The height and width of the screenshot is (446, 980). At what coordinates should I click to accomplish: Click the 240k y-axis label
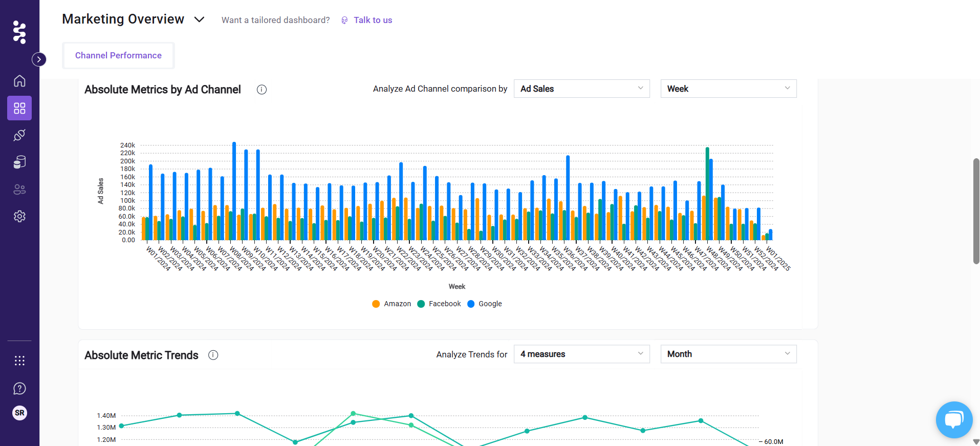(x=127, y=145)
